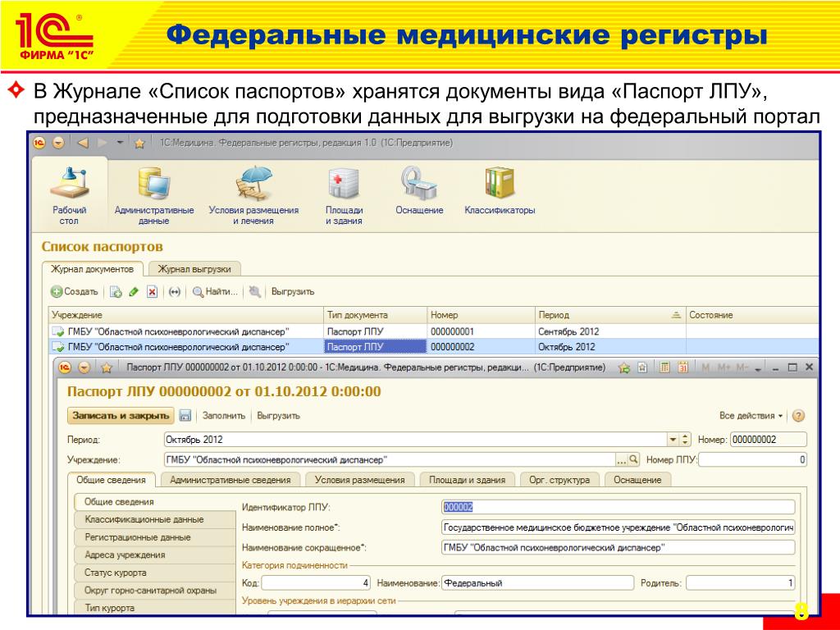Click the cancel search icon
This screenshot has height=630, width=840.
pyautogui.click(x=255, y=292)
